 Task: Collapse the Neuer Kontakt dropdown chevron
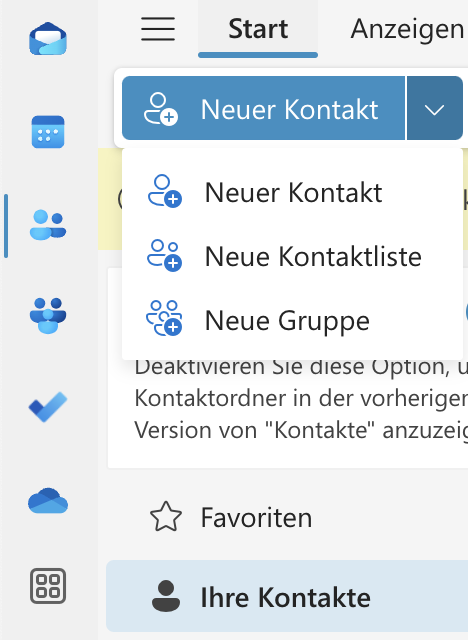click(435, 108)
